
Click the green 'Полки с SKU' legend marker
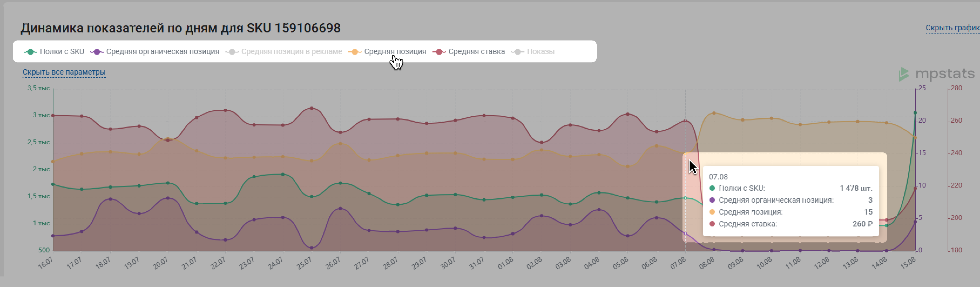[31, 52]
